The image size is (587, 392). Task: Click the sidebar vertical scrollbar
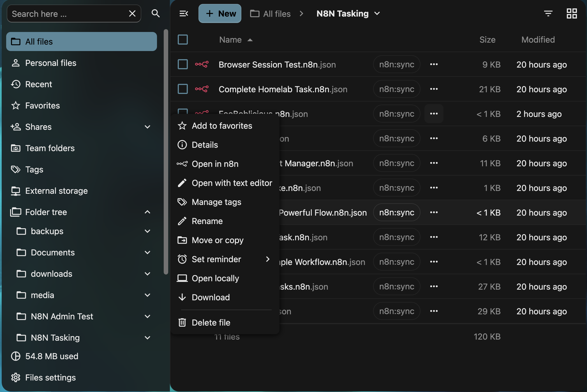[166, 151]
